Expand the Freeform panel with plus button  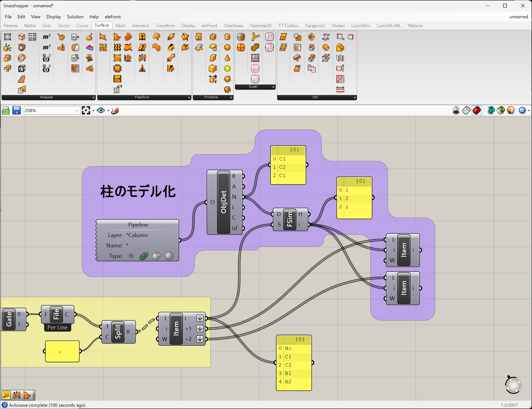pos(189,97)
